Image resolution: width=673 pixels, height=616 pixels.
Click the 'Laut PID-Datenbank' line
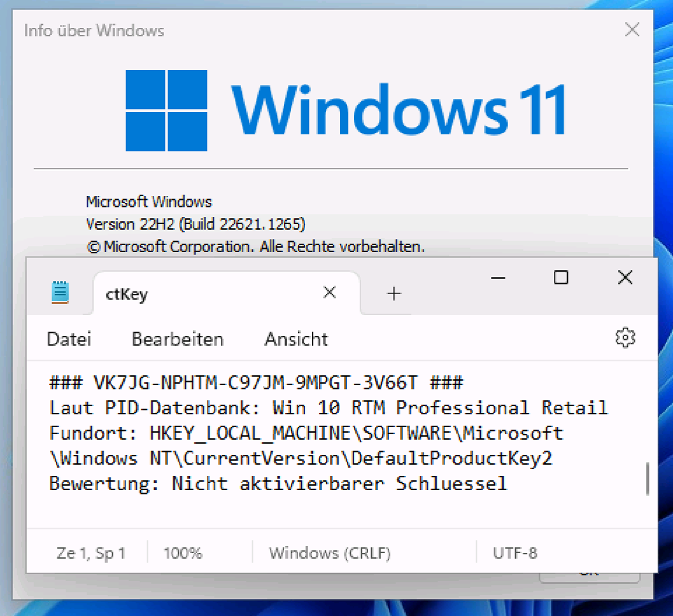point(328,408)
